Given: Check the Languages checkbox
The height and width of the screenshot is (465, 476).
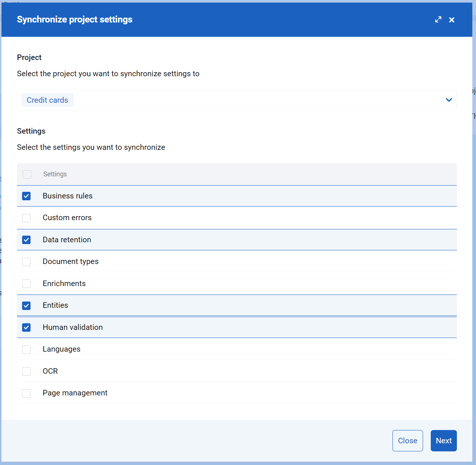Looking at the screenshot, I should [26, 349].
